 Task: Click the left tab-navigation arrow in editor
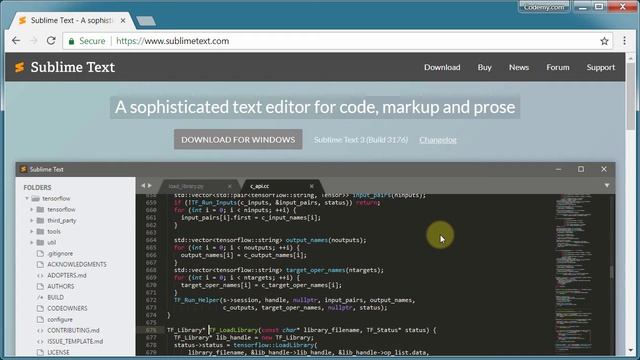click(x=143, y=186)
